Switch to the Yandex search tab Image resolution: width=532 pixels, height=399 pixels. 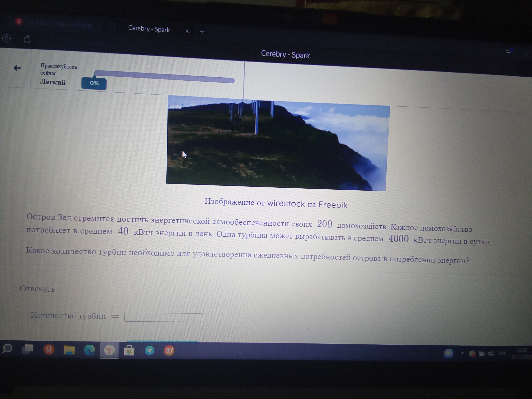(55, 23)
